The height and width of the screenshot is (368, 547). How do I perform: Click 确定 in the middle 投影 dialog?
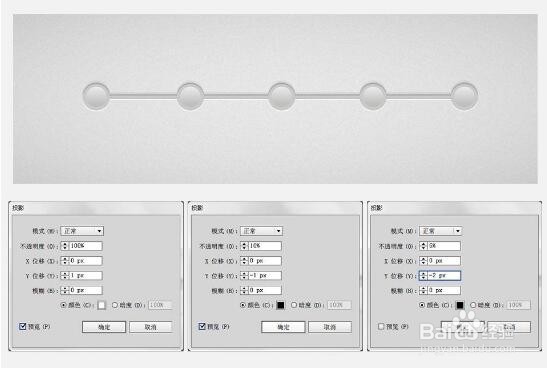(283, 327)
